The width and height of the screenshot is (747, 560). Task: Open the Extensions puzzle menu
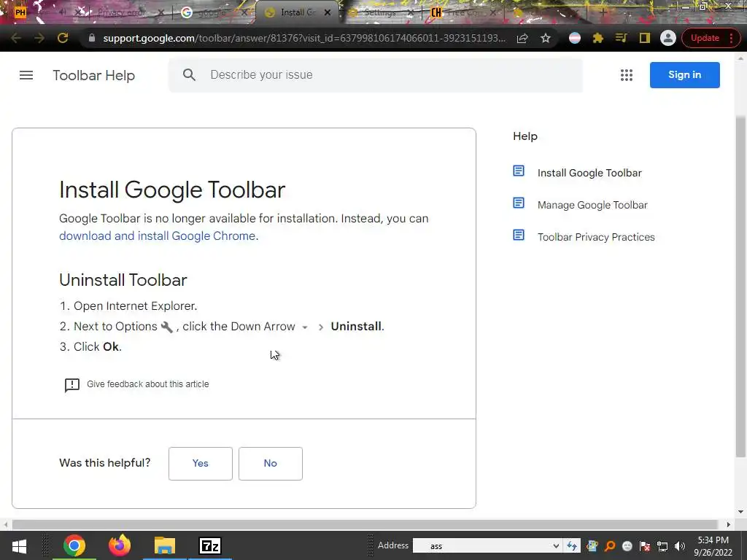[598, 38]
